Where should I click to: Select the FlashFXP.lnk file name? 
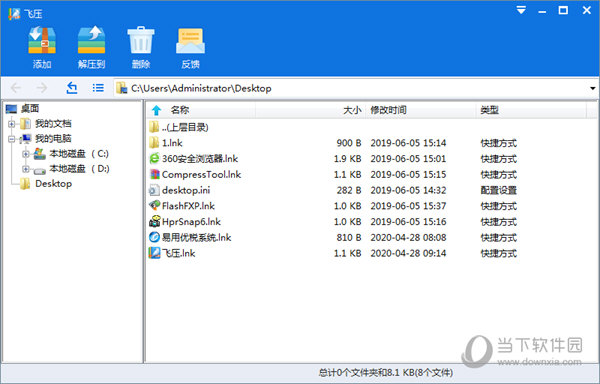coord(188,206)
